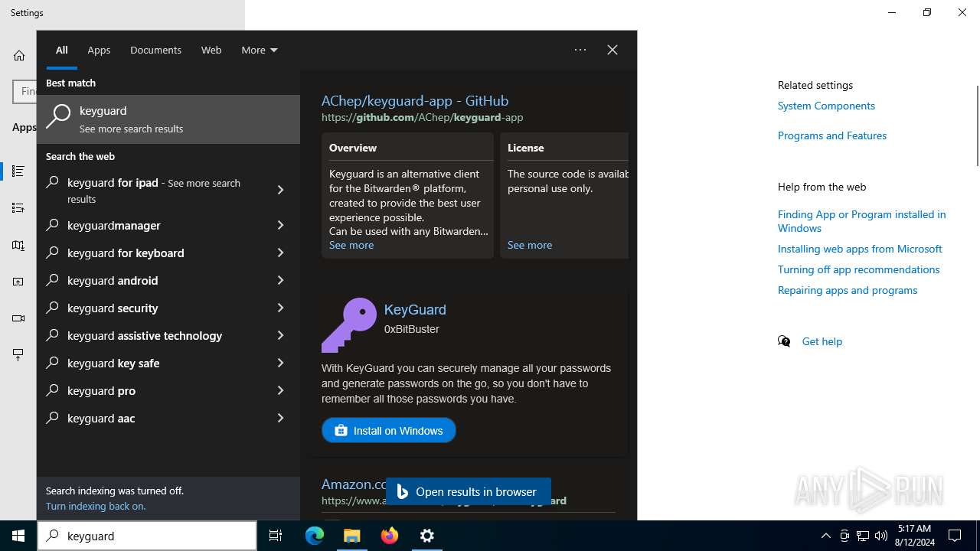Click Turn indexing back on
Screen dimensions: 980x551
(x=96, y=506)
